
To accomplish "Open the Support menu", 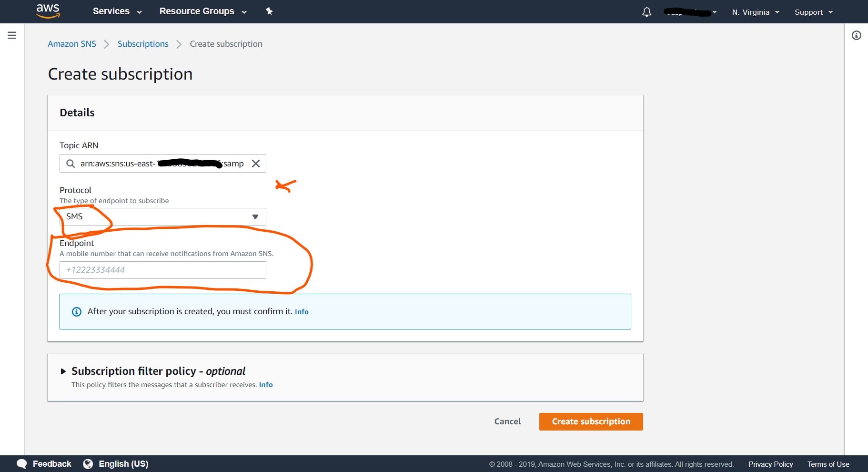I will pos(813,12).
